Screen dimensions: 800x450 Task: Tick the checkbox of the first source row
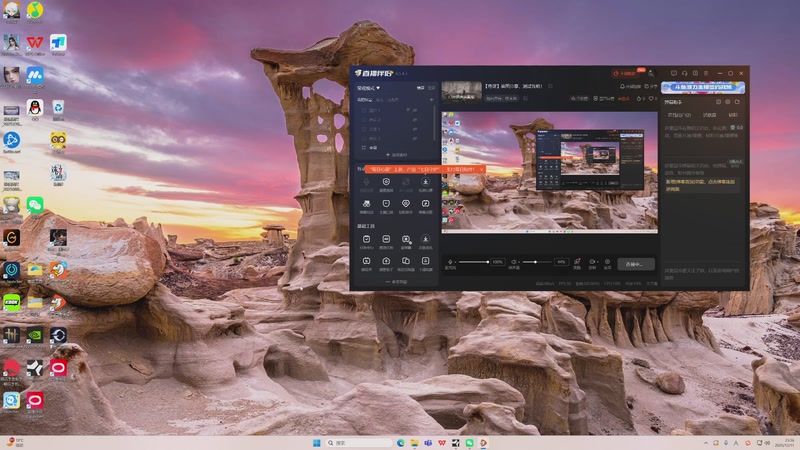[x=364, y=110]
